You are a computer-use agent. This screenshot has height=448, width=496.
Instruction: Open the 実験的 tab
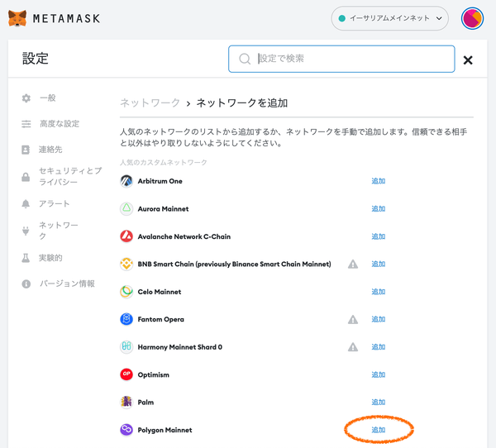tap(50, 258)
